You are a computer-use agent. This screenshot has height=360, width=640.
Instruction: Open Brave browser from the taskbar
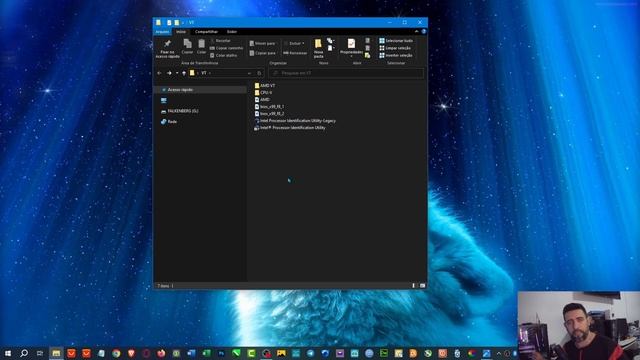(x=131, y=353)
